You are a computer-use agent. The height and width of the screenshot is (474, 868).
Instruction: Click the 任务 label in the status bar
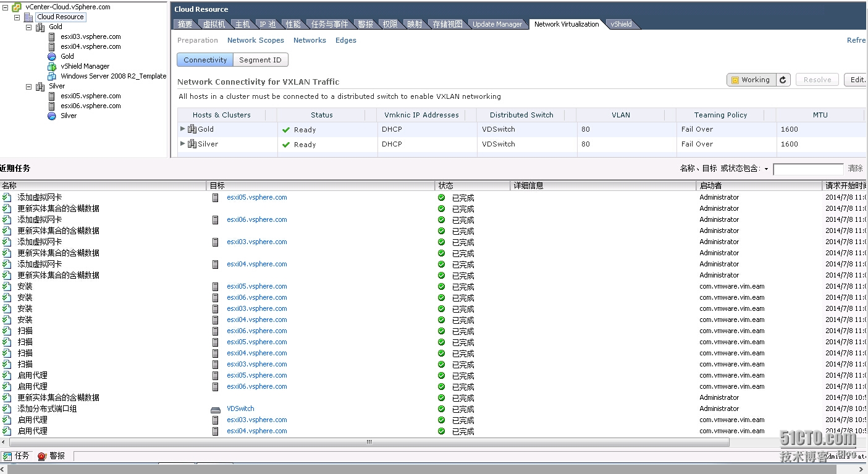(x=22, y=456)
